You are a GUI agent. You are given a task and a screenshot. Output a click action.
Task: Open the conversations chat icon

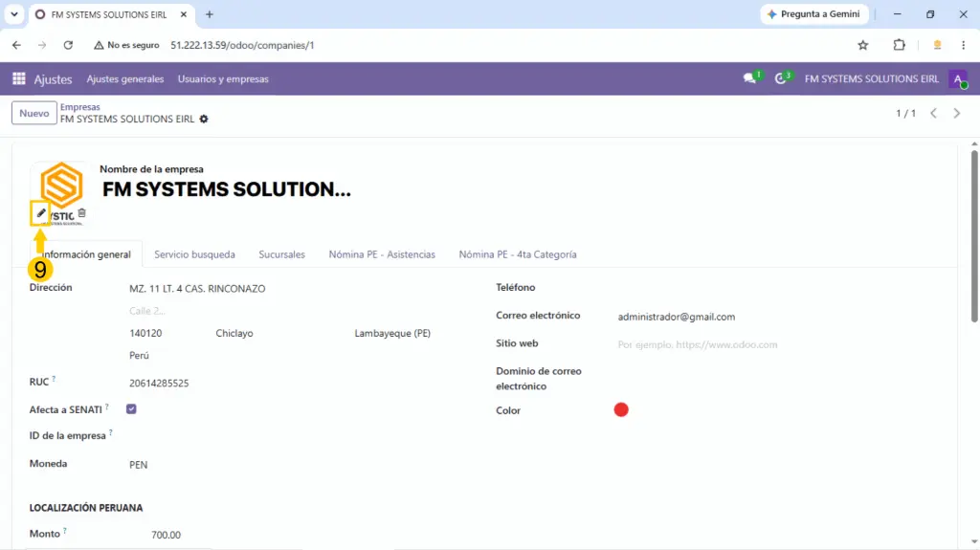coord(749,78)
